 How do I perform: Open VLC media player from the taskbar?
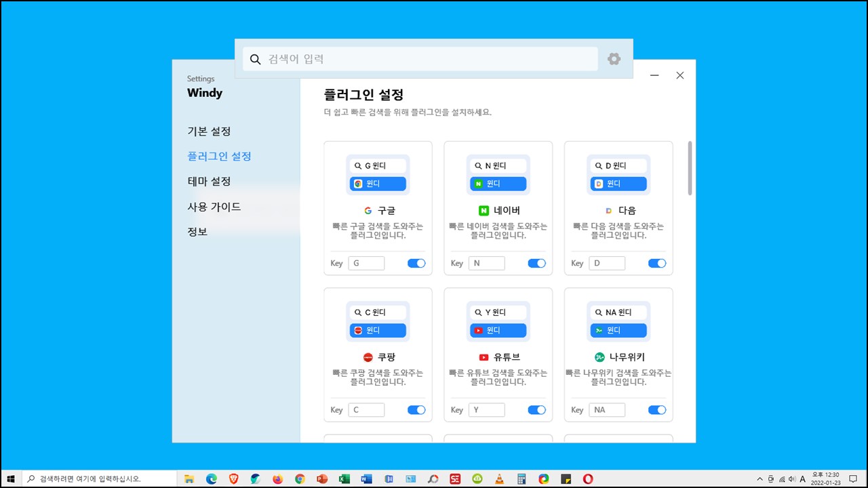pyautogui.click(x=499, y=479)
